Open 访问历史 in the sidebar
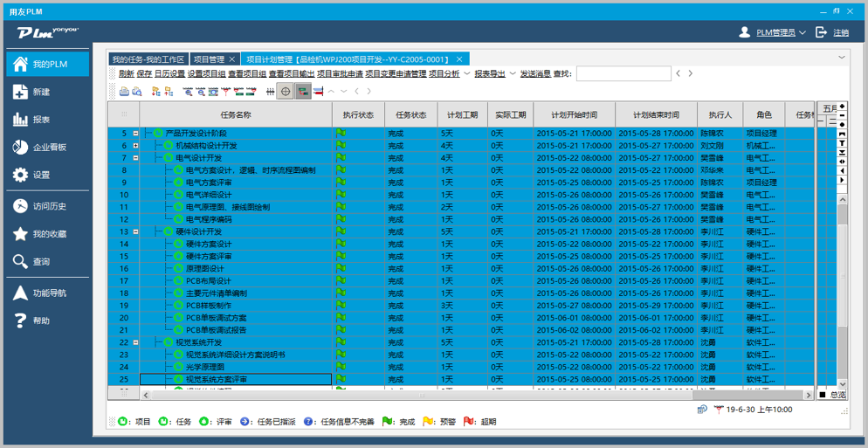Image resolution: width=868 pixels, height=448 pixels. (49, 207)
